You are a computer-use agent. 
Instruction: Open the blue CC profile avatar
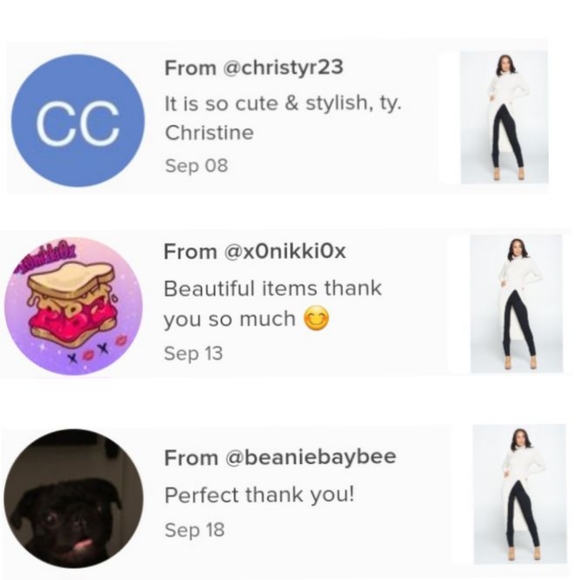pyautogui.click(x=78, y=121)
